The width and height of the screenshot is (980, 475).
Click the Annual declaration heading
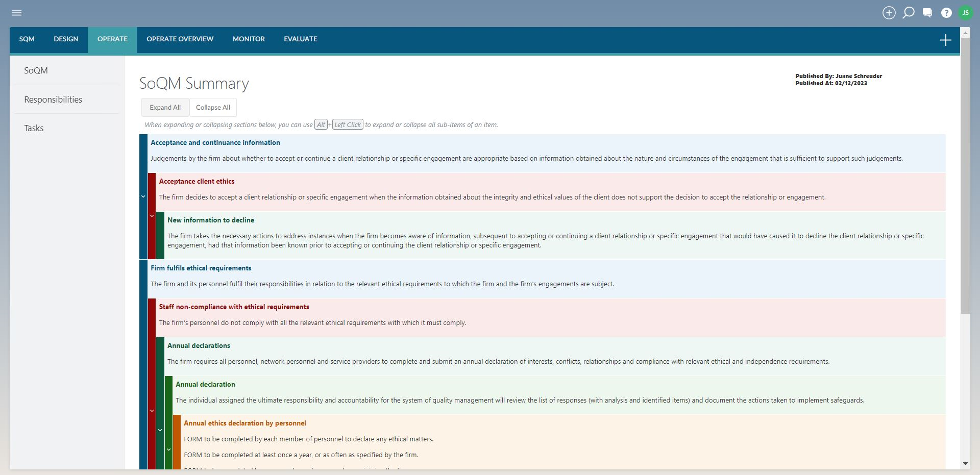pyautogui.click(x=205, y=385)
